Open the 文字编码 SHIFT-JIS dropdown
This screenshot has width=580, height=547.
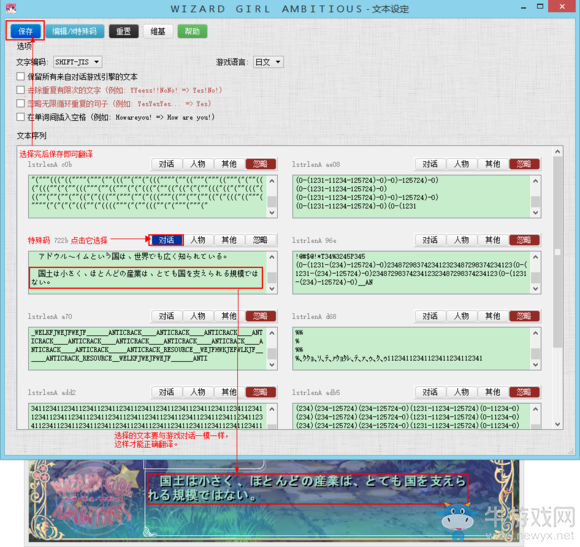(78, 62)
